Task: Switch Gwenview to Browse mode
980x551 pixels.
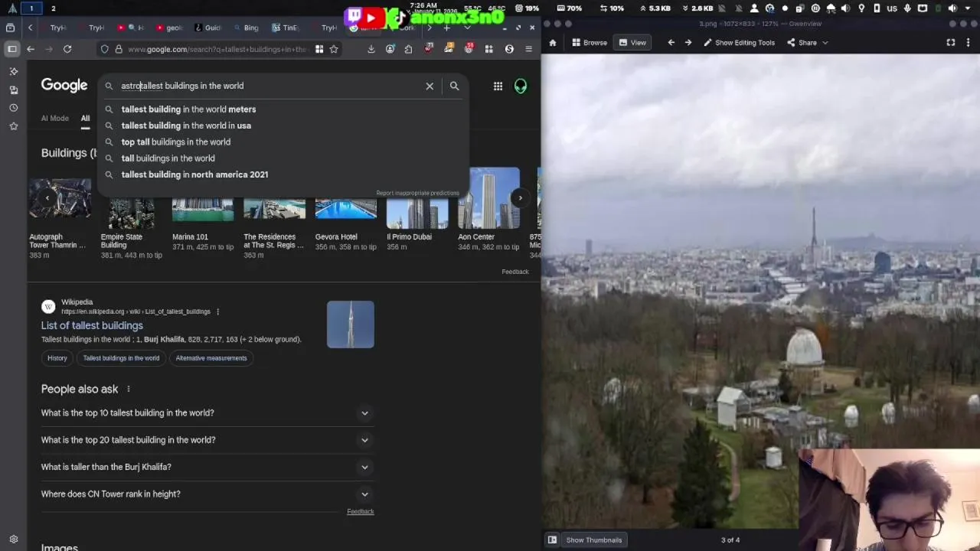Action: click(589, 43)
